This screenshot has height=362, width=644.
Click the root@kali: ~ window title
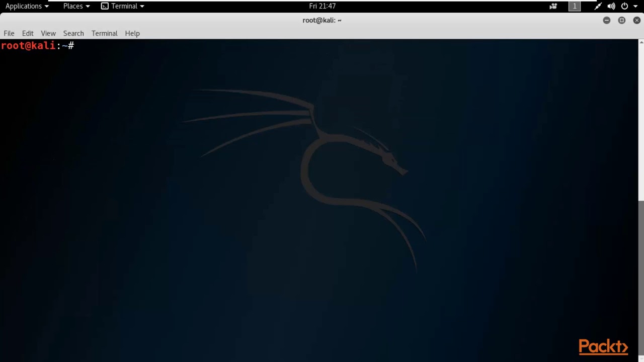[x=322, y=20]
